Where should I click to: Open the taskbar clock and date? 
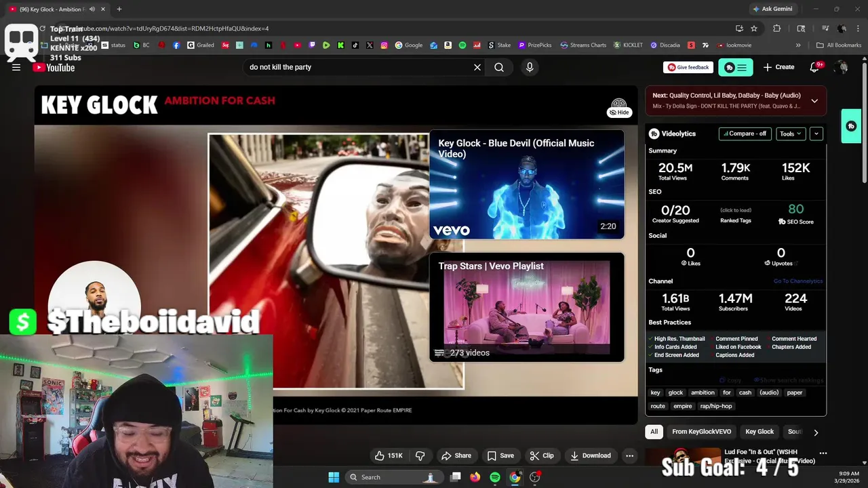coord(848,477)
